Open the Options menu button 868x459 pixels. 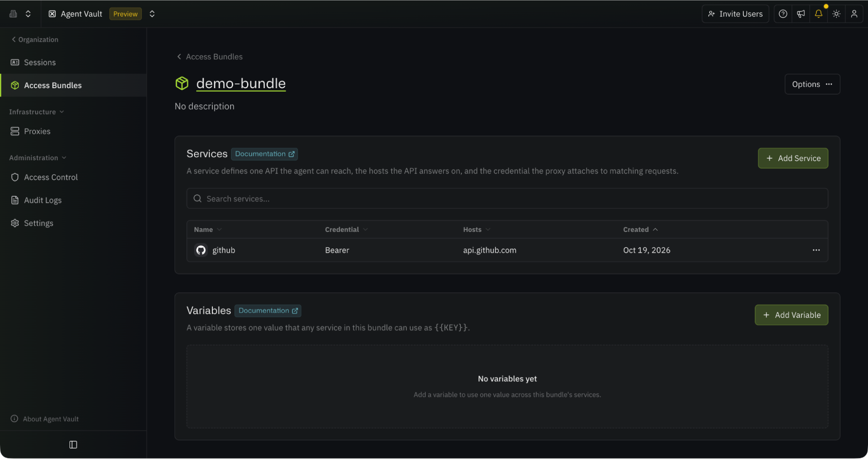812,84
